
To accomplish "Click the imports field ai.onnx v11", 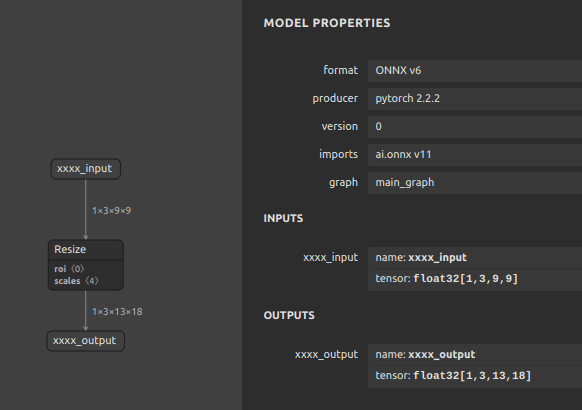I will point(475,154).
